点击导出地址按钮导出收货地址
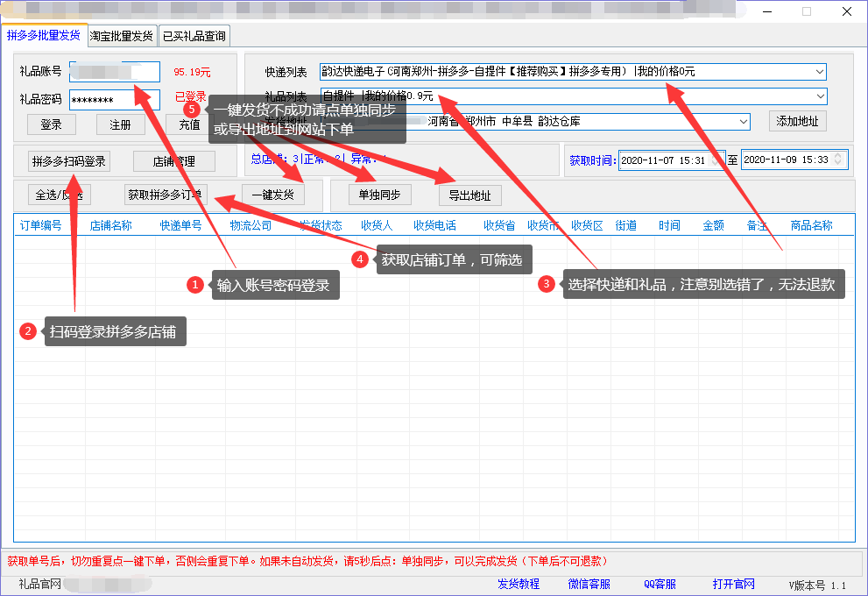 click(470, 195)
